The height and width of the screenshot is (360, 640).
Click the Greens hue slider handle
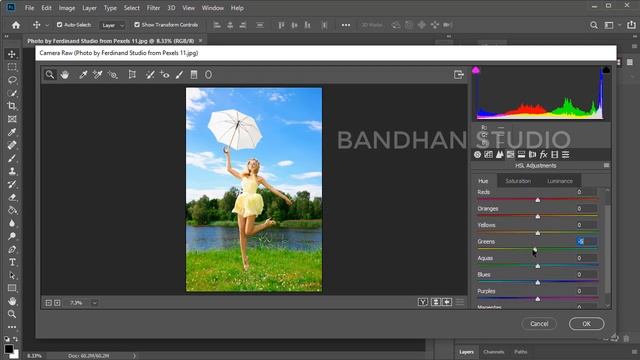(535, 249)
